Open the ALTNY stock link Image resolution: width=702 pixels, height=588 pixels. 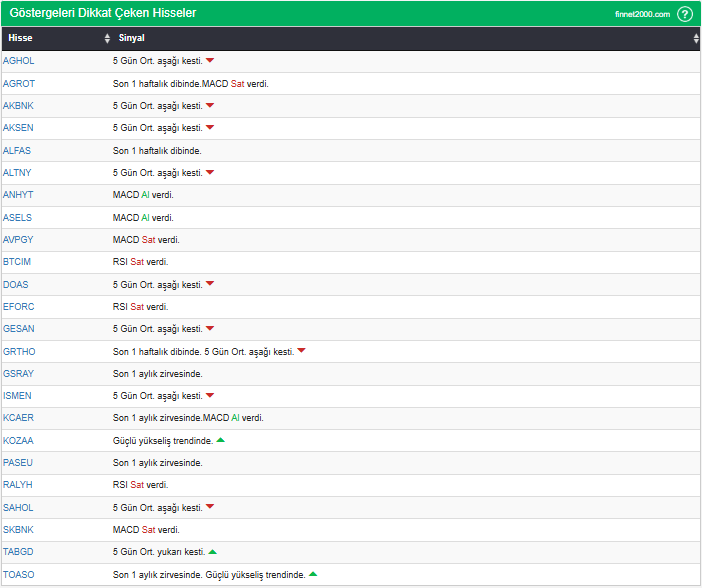click(x=17, y=173)
